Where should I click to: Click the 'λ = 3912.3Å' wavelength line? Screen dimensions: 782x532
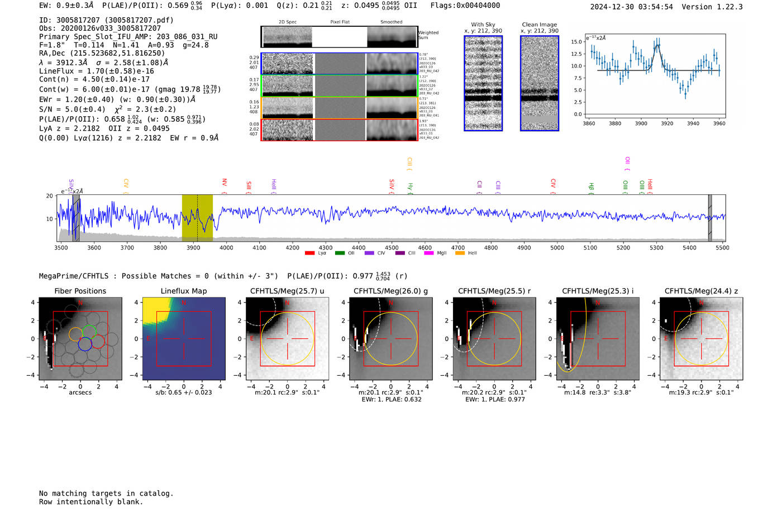pos(103,63)
